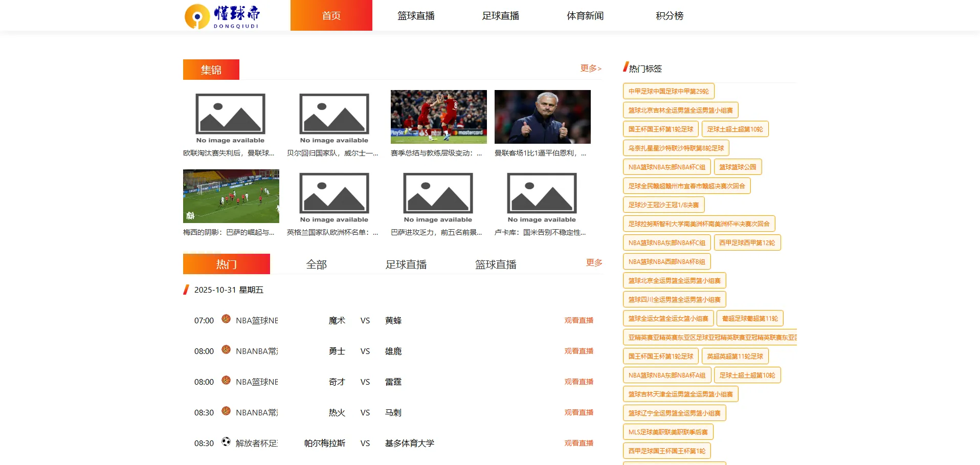
Task: Select the 足球直播 schedule tab
Action: [x=406, y=264]
